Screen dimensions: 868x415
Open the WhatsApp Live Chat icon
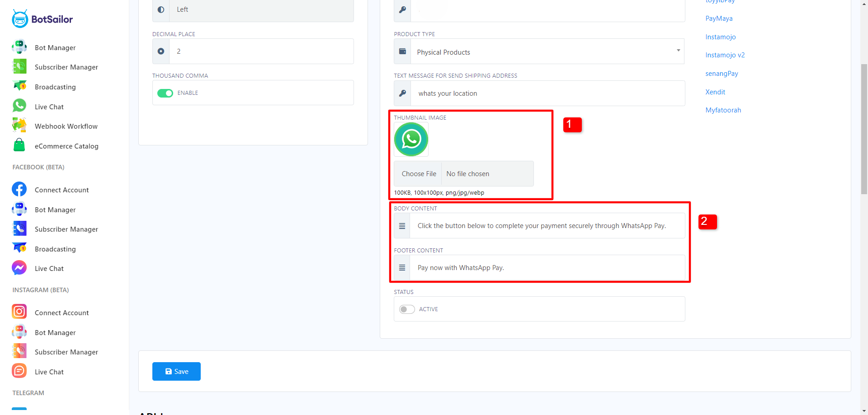(19, 106)
